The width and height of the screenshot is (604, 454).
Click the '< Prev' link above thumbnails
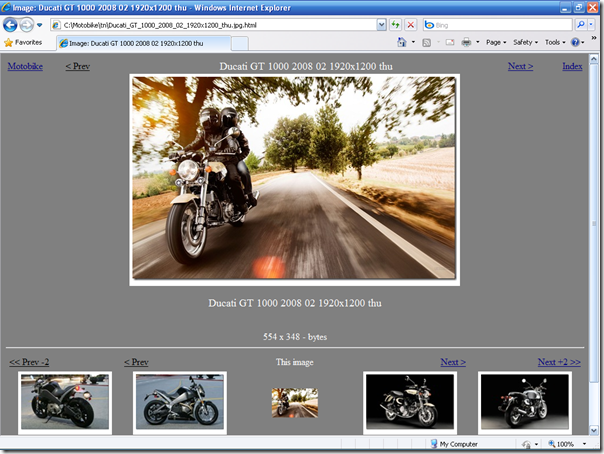(x=136, y=362)
